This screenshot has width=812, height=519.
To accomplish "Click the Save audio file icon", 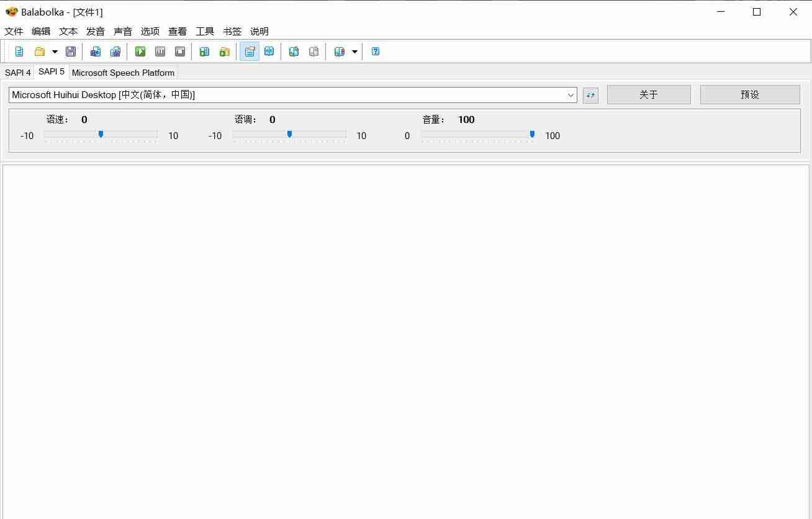I will [96, 52].
